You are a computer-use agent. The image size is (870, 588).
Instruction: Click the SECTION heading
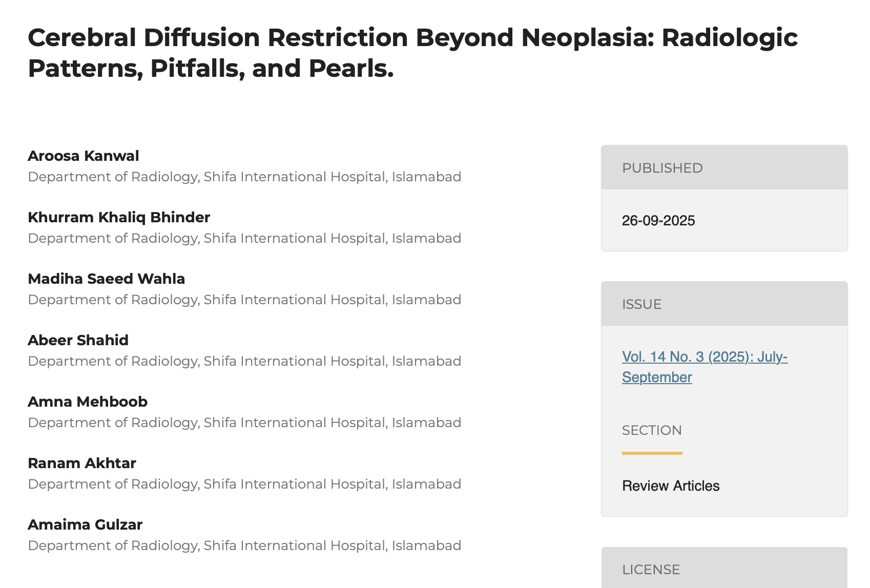coord(652,430)
